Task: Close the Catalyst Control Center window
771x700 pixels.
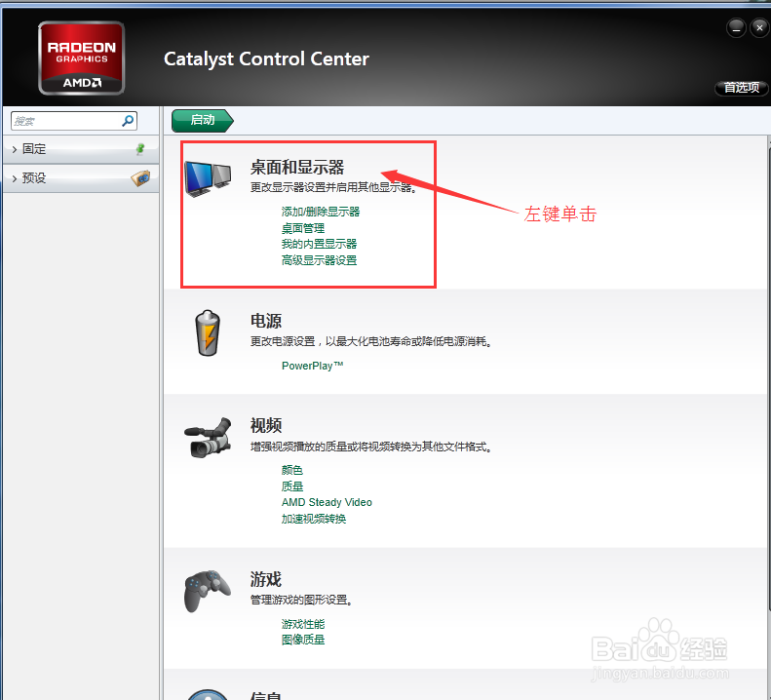Action: (759, 28)
